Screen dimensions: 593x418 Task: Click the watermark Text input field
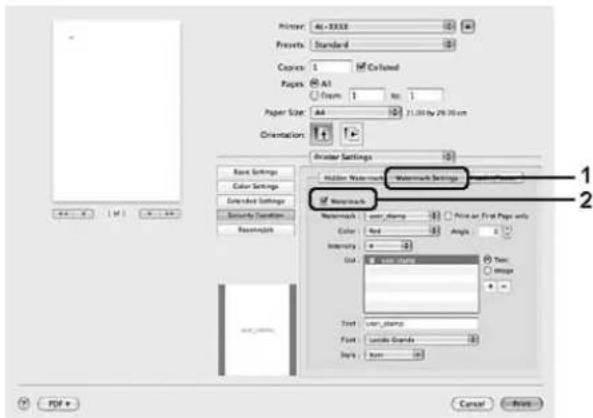point(421,324)
